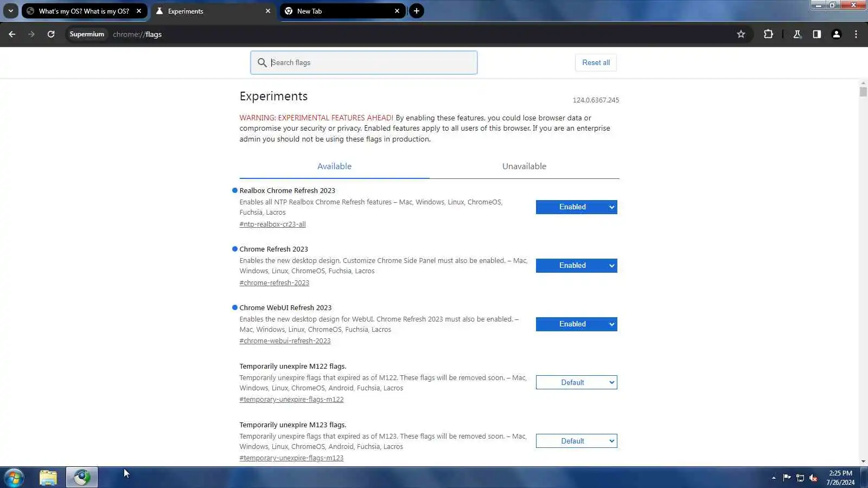Toggle the browser side panel
The image size is (868, 488).
click(816, 34)
